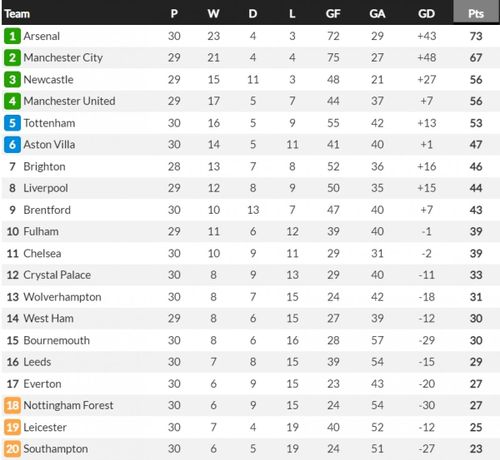
Task: Click the green position 1 badge for Arsenal
Action: tap(12, 36)
